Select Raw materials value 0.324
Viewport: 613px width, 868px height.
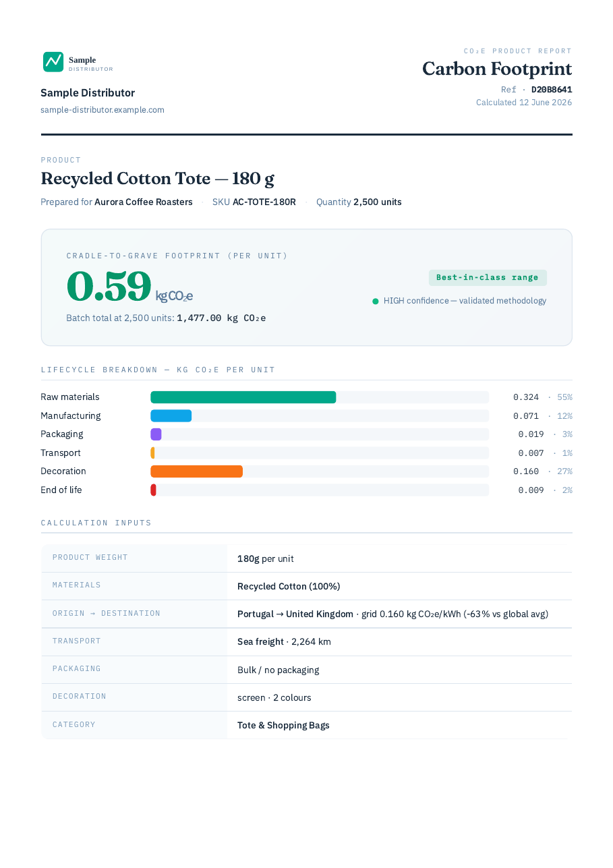coord(526,397)
